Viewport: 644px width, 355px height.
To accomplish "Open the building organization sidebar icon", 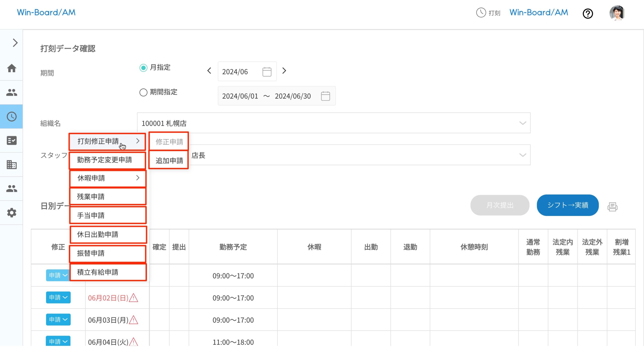I will [x=12, y=165].
